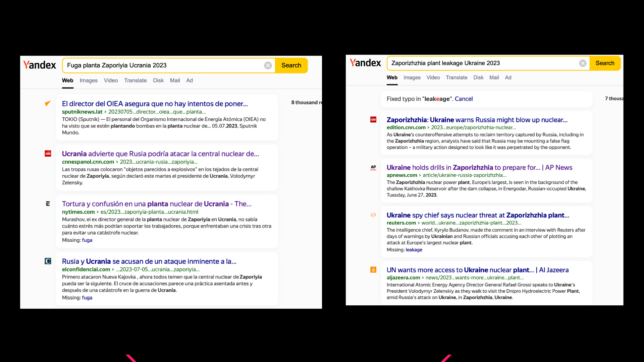Select the Web tab in the left window
The width and height of the screenshot is (644, 362).
pos(67,80)
